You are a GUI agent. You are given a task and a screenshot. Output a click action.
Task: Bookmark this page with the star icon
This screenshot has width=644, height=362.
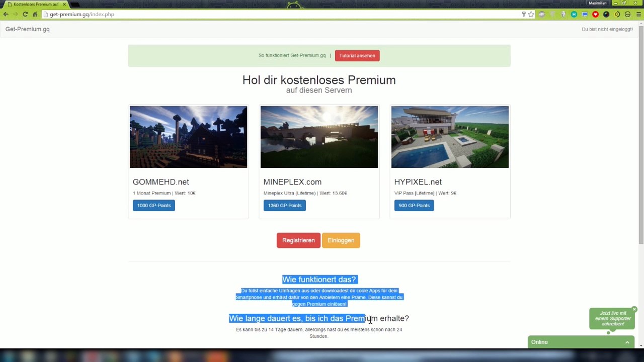click(x=531, y=14)
